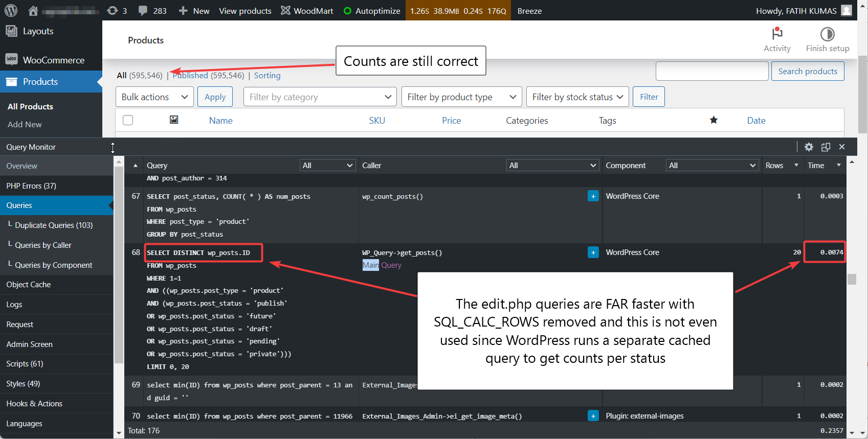868x439 pixels.
Task: Open the Object Cache tab
Action: 56,285
